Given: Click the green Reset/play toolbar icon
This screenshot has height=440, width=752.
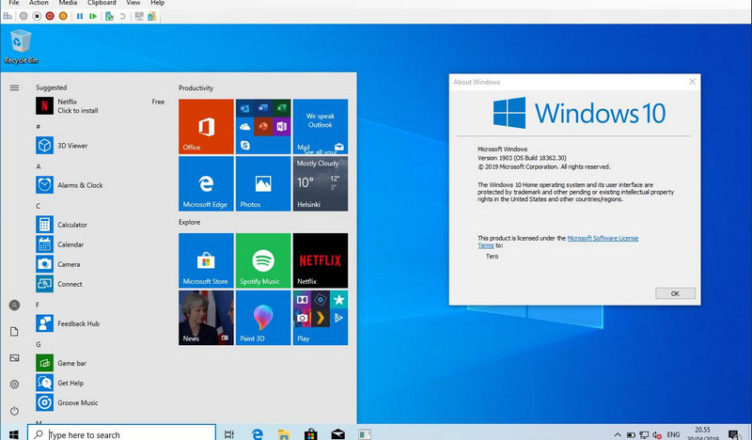Looking at the screenshot, I should (x=93, y=16).
